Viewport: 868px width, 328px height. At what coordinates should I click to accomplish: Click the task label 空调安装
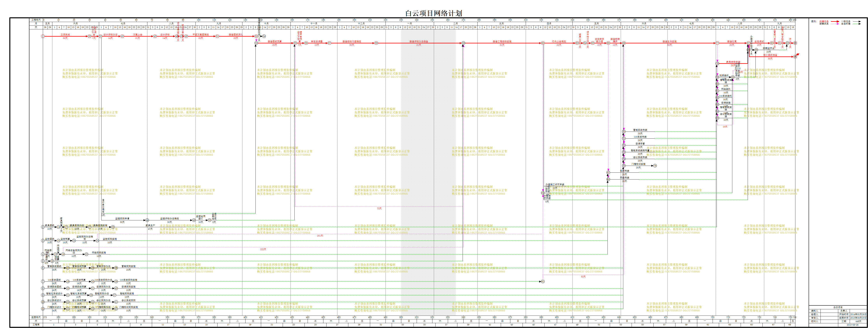coord(726,103)
